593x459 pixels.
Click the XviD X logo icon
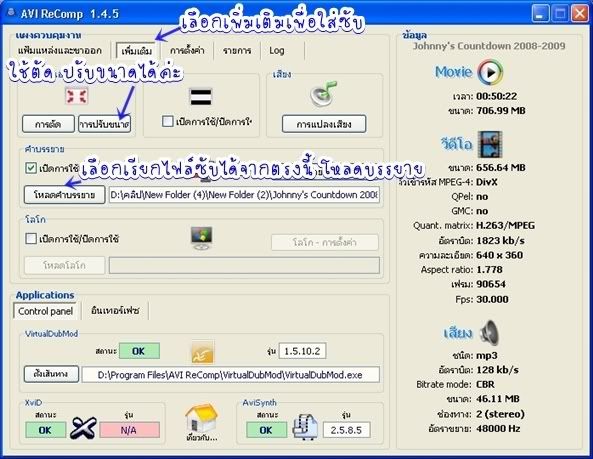coord(83,428)
